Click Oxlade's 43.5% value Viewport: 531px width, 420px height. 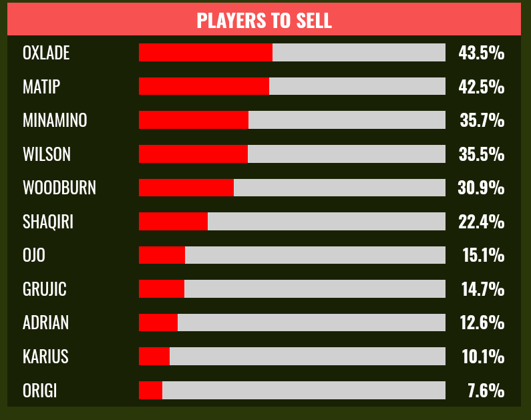tap(481, 53)
